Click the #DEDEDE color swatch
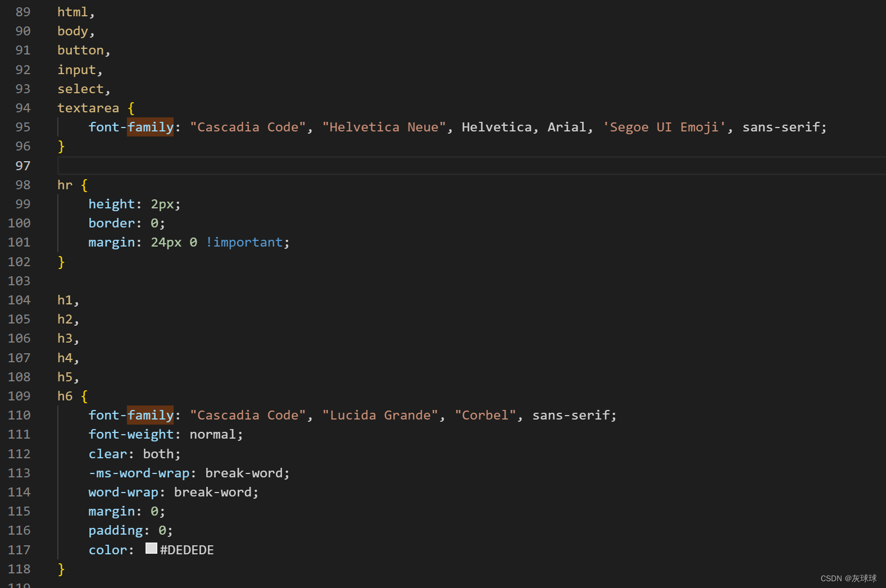 coord(151,548)
